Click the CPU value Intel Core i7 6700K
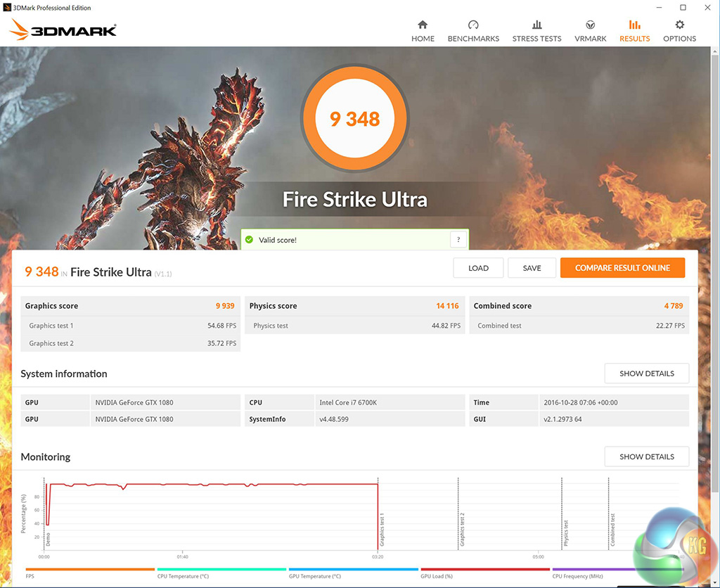 [348, 402]
